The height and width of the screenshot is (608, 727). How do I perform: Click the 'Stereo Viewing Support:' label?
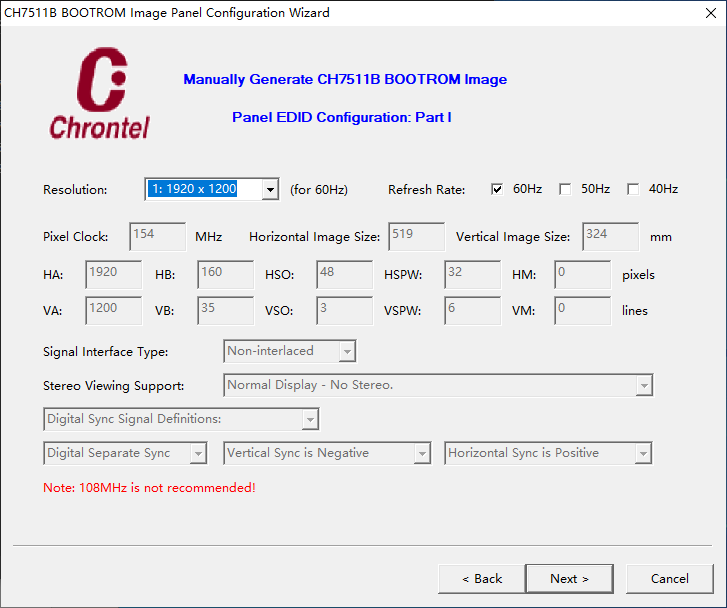[114, 386]
